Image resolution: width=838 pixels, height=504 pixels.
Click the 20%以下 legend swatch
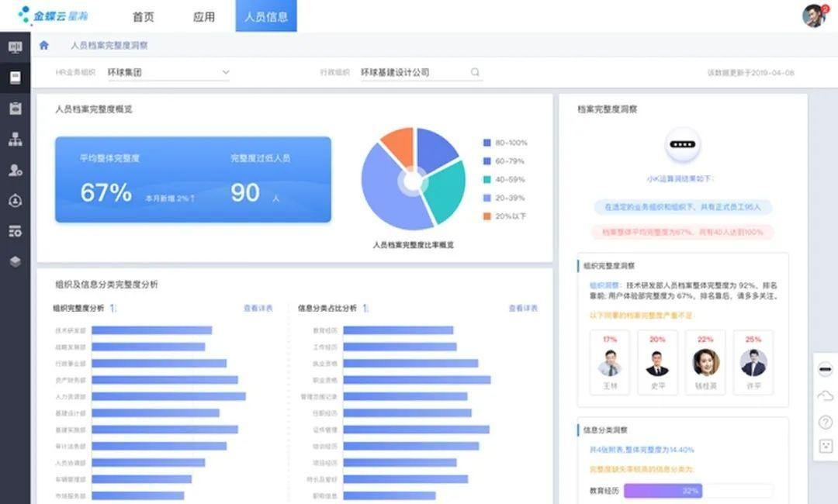coord(487,216)
